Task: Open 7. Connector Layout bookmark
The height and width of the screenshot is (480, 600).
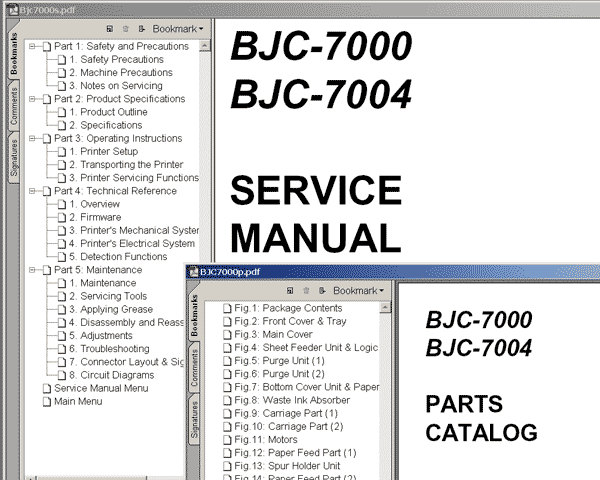Action: coord(126,362)
